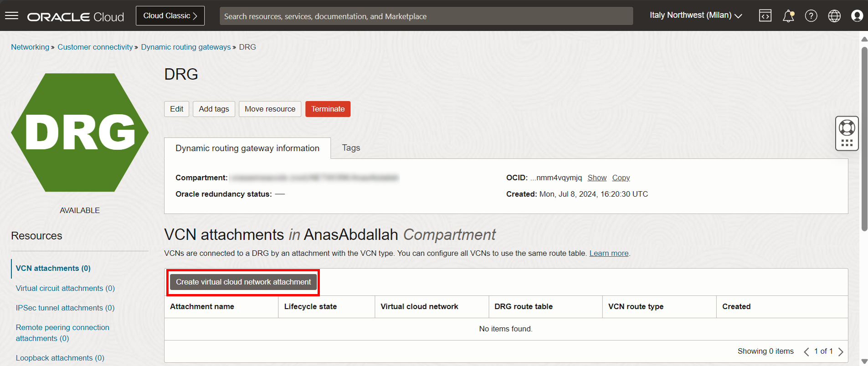868x366 pixels.
Task: Go to next page of attachments
Action: pyautogui.click(x=841, y=351)
